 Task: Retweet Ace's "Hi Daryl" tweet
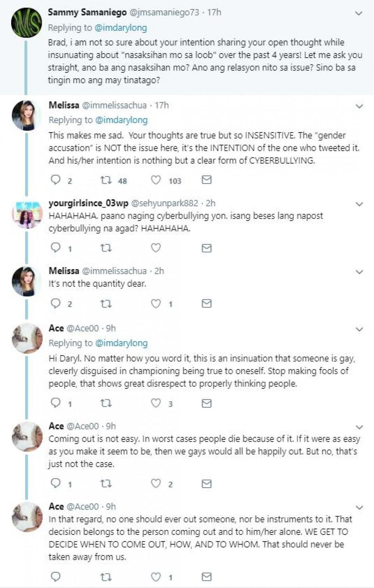[106, 403]
